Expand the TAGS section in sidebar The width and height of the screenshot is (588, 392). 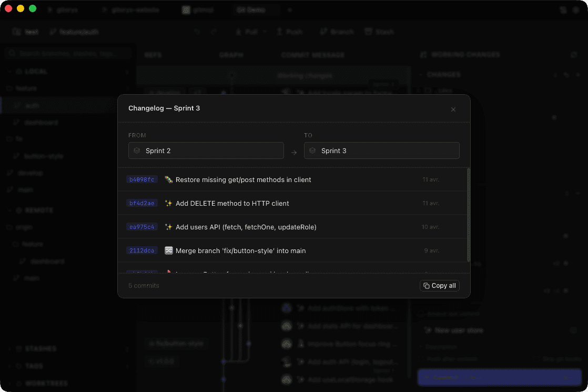pyautogui.click(x=9, y=366)
